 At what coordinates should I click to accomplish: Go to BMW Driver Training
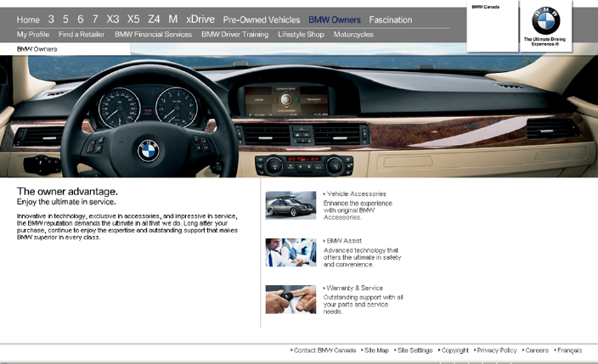tap(235, 34)
